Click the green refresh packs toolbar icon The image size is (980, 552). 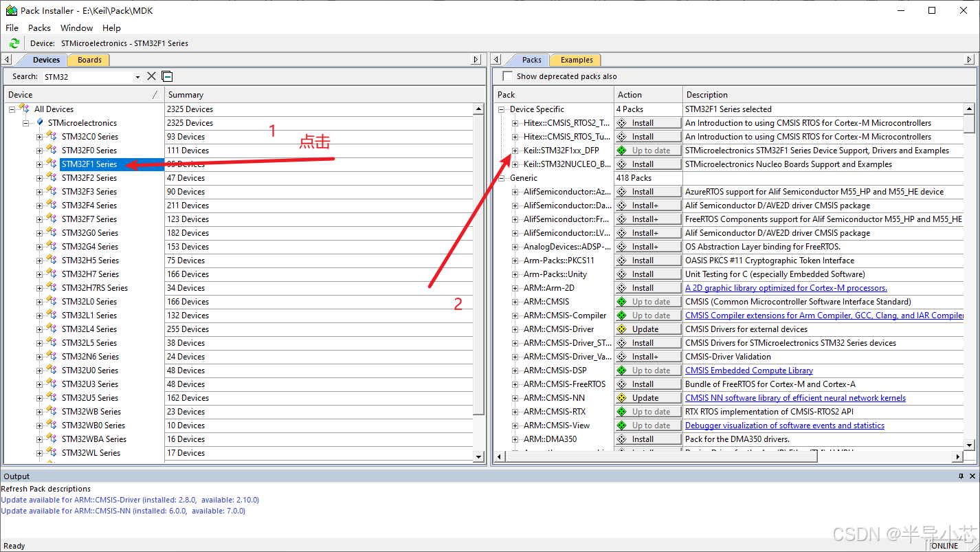point(14,43)
